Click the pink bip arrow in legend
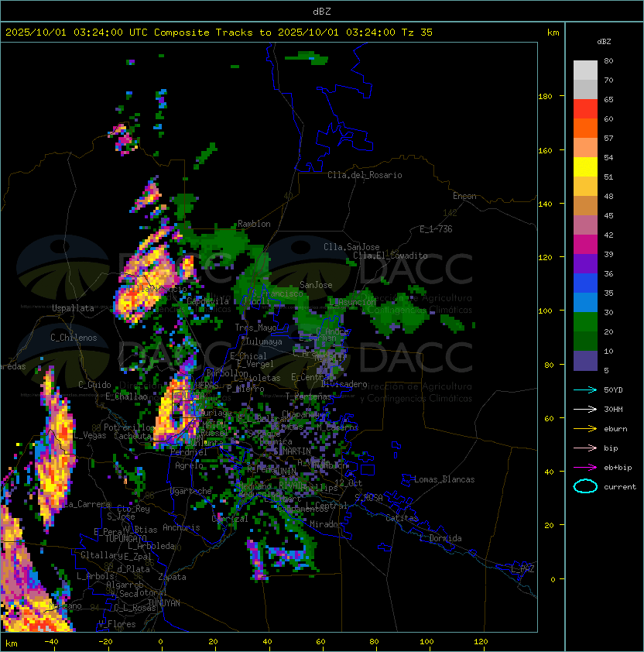 [585, 448]
